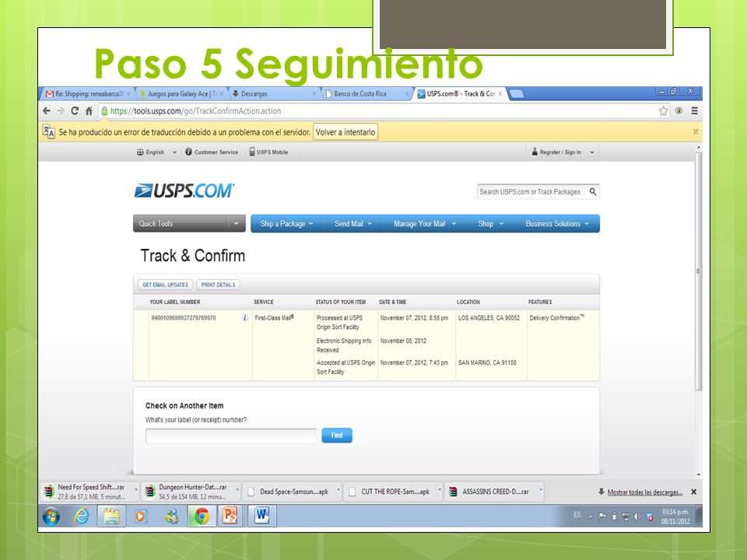Open the USPS.COM logo home link
This screenshot has height=560, width=747.
click(184, 191)
